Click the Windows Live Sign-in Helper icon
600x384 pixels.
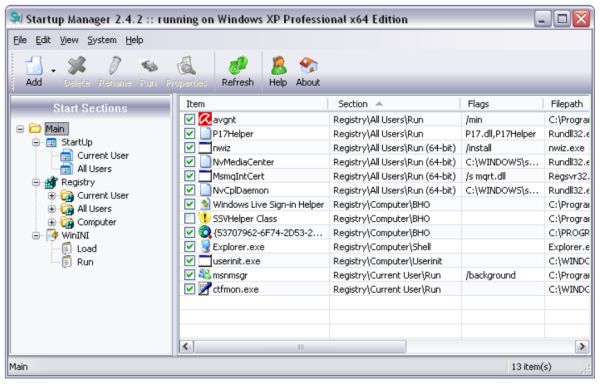click(205, 204)
